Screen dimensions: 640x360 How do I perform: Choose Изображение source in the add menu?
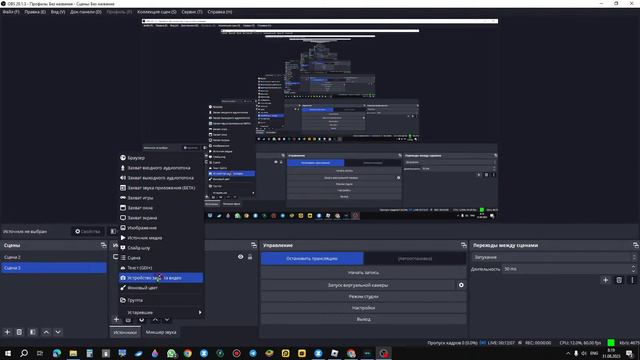(161, 228)
